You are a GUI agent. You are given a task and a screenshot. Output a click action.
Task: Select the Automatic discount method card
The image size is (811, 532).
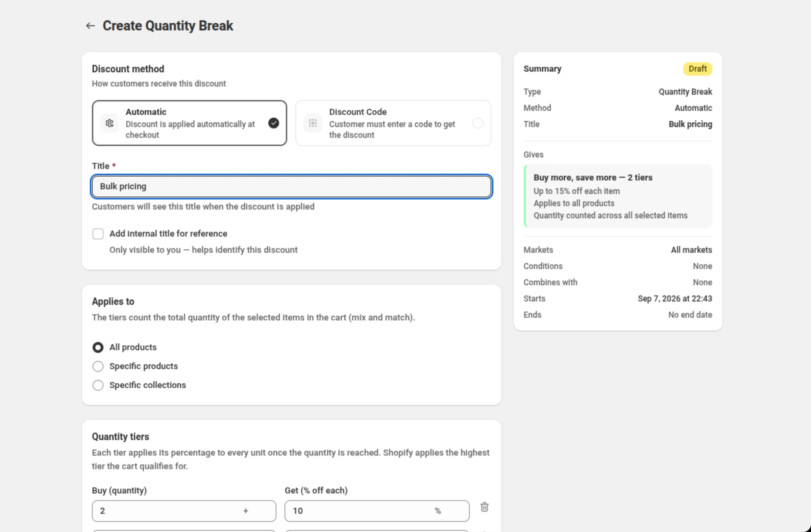pyautogui.click(x=190, y=123)
